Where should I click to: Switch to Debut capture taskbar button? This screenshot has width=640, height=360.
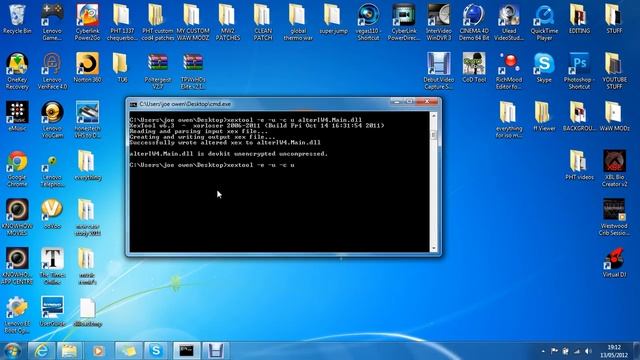(215, 351)
